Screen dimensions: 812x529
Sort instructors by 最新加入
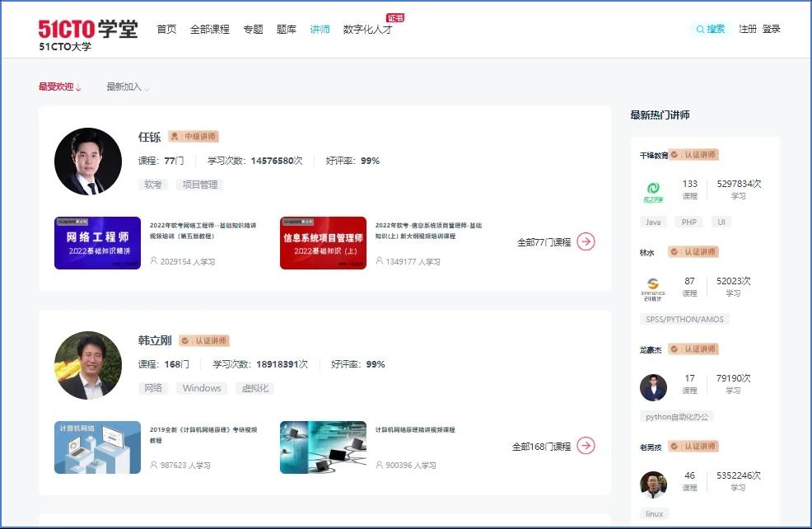tap(127, 87)
